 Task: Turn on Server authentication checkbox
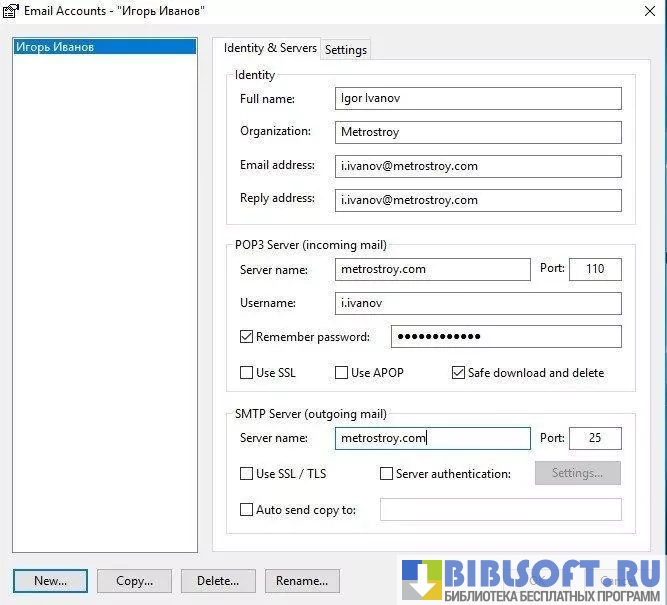coord(387,474)
